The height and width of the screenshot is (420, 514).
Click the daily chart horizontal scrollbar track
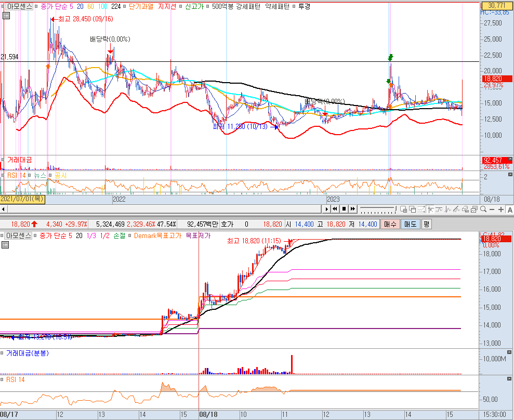164,209
